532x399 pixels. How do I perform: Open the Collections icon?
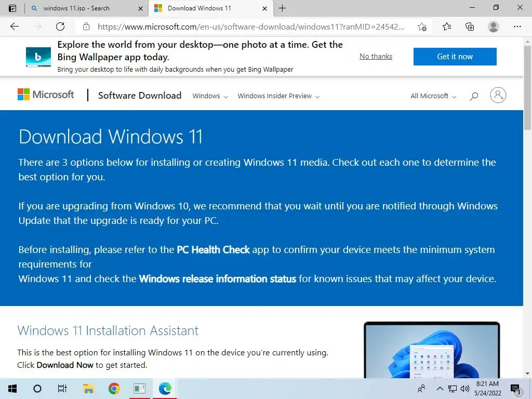click(x=470, y=26)
